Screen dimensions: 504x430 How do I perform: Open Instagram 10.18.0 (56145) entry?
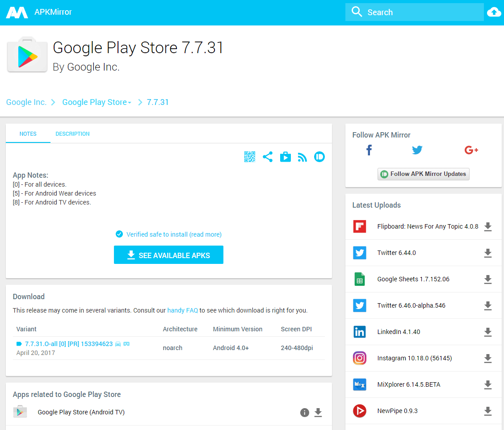click(414, 358)
